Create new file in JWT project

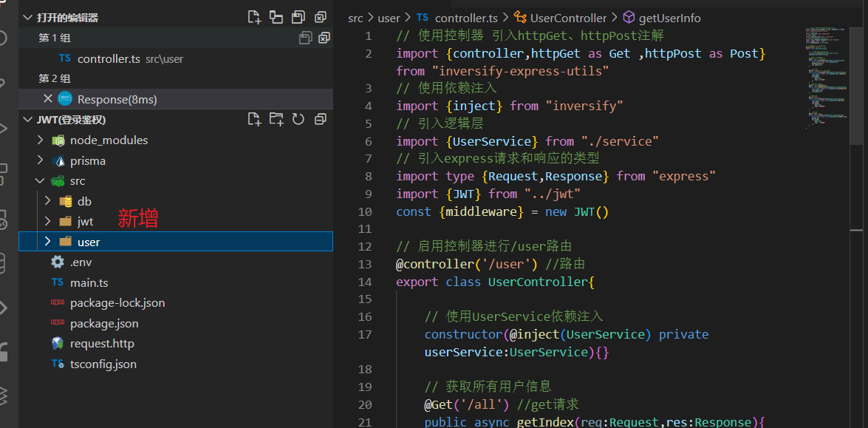254,119
